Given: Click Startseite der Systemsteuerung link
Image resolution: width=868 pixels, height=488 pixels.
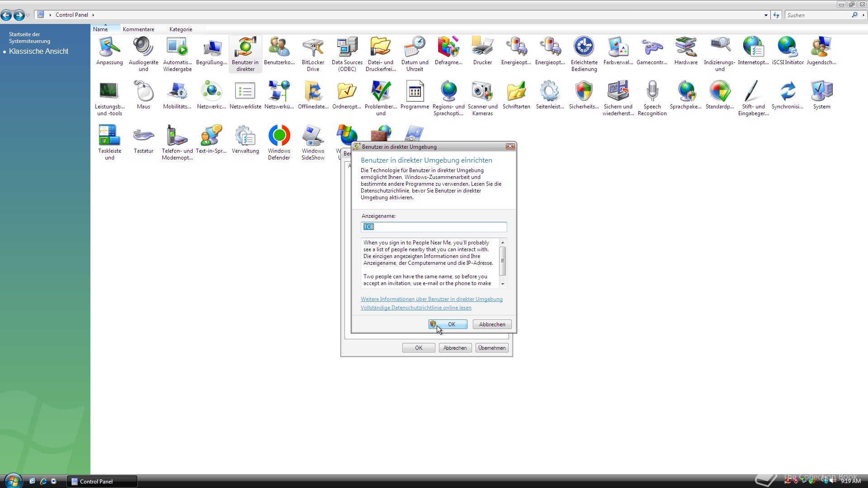Looking at the screenshot, I should [x=29, y=38].
